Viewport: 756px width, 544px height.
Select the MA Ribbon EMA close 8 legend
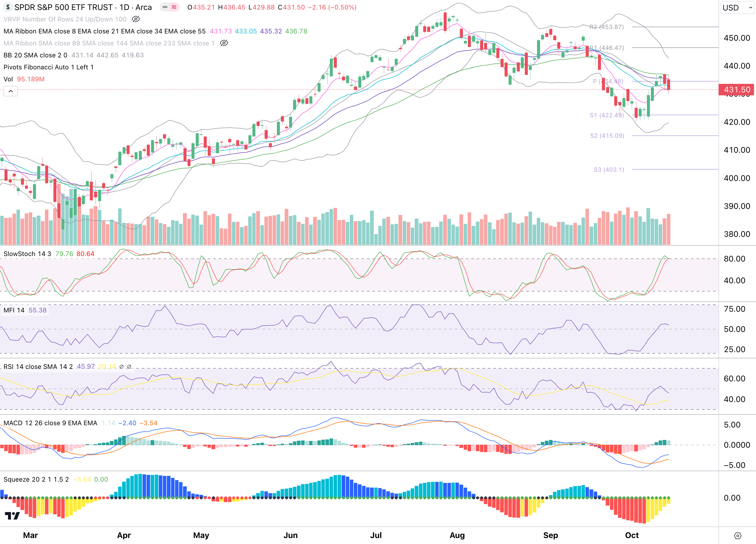[x=104, y=31]
